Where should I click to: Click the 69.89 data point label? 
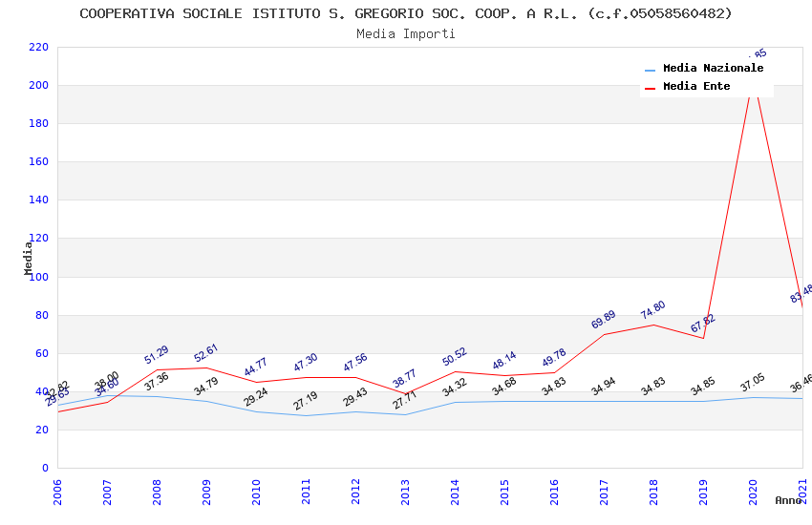tap(604, 319)
